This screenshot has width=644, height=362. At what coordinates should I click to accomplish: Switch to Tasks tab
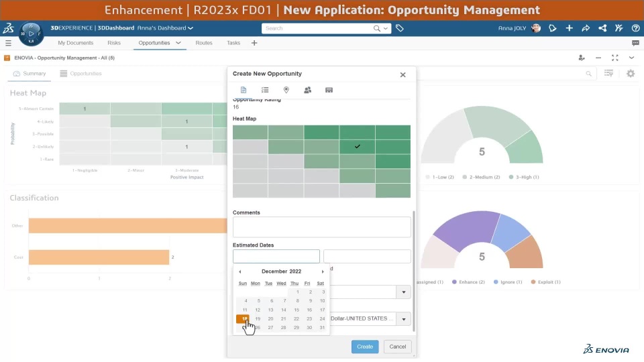[x=233, y=43]
